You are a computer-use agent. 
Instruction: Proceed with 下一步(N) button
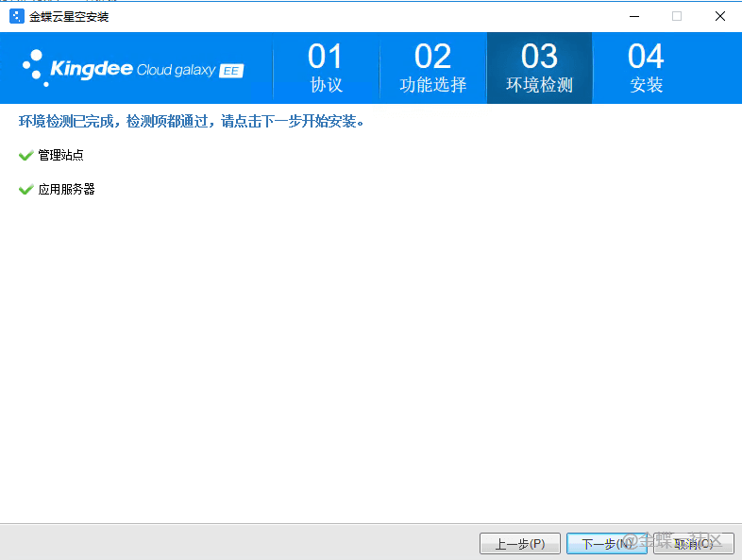(607, 543)
